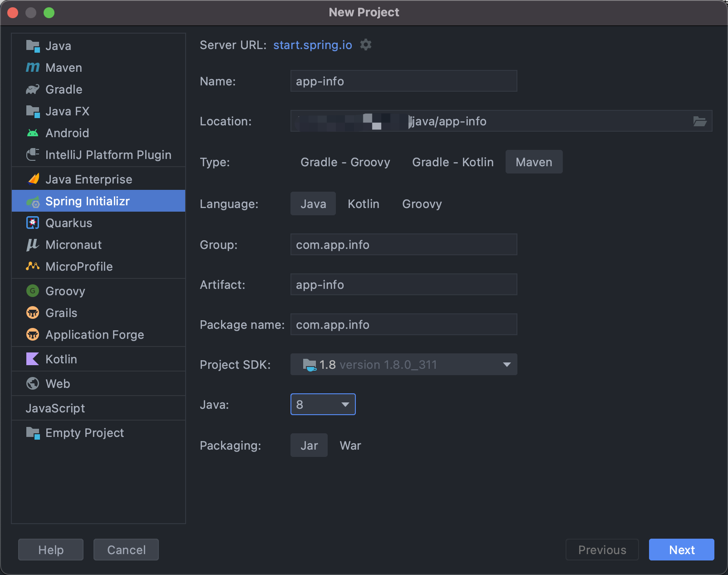The width and height of the screenshot is (728, 575).
Task: Click the Maven 'm' icon
Action: [33, 68]
